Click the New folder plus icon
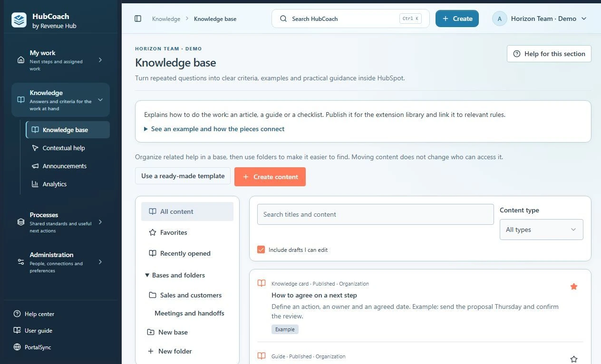Screen dimensions: 601x364 tap(151, 351)
